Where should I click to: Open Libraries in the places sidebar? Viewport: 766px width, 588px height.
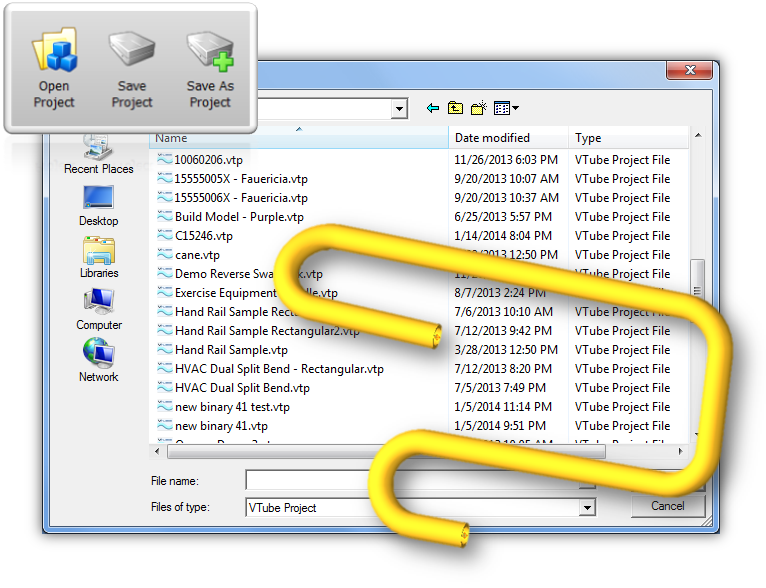[x=98, y=257]
